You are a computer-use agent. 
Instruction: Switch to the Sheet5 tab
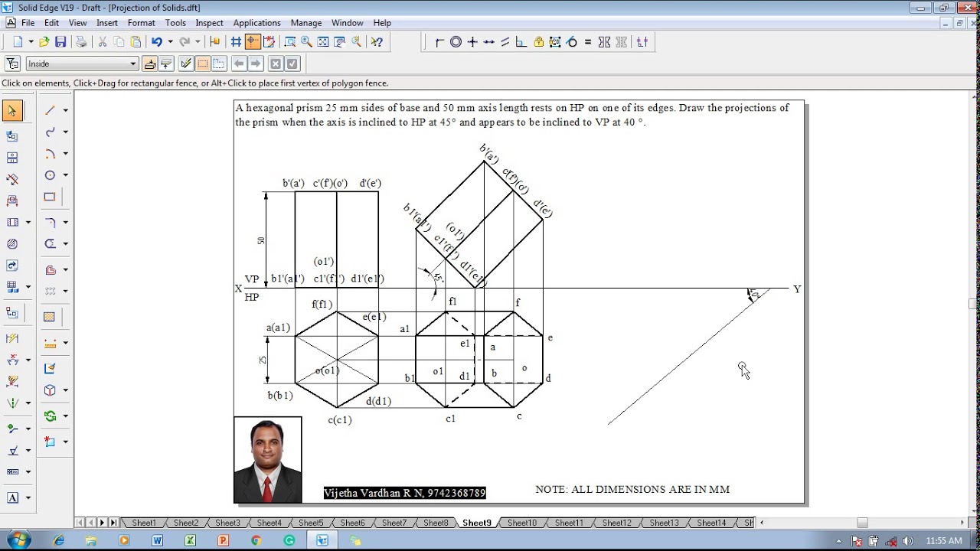pyautogui.click(x=310, y=523)
